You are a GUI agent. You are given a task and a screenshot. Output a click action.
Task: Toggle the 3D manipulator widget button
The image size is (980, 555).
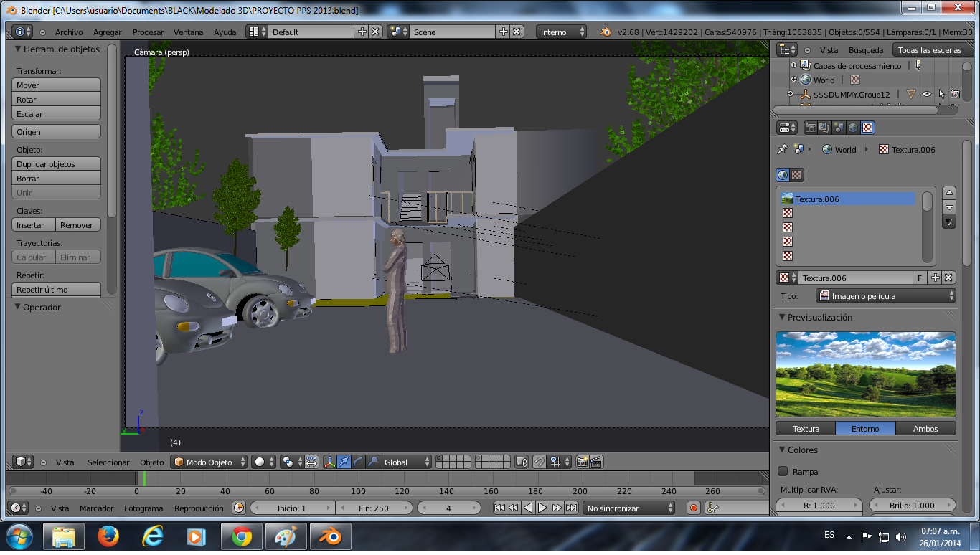click(x=330, y=463)
